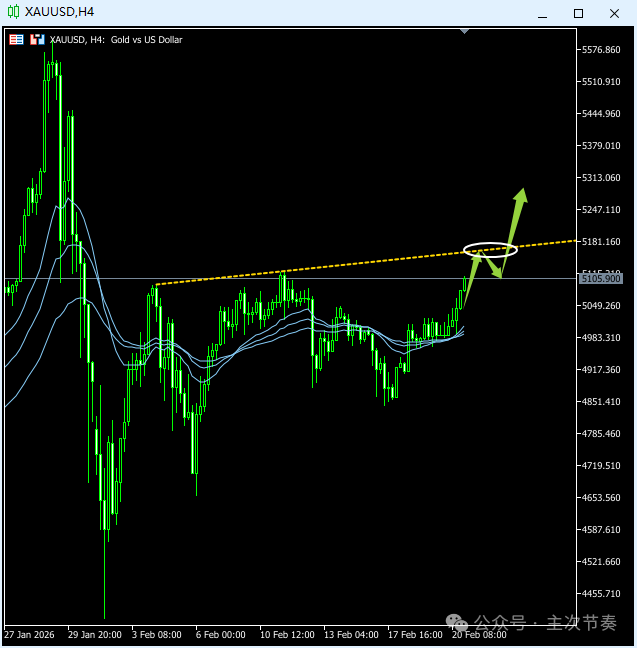Click the '13 Feb 04:00' time label

click(x=351, y=635)
